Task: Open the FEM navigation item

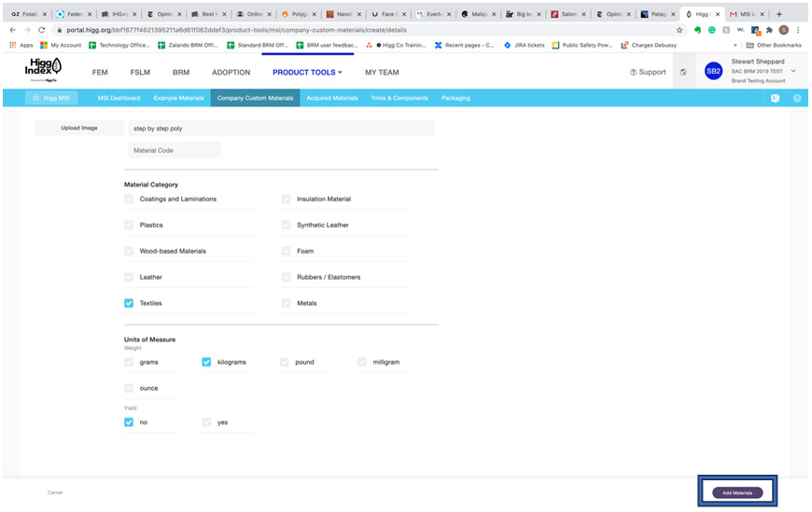Action: (x=100, y=73)
